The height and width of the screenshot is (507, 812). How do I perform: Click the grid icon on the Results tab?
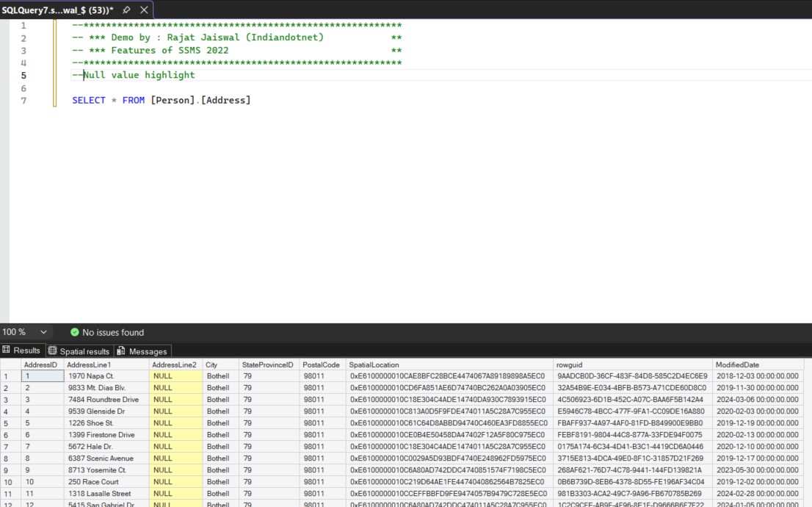pos(7,350)
